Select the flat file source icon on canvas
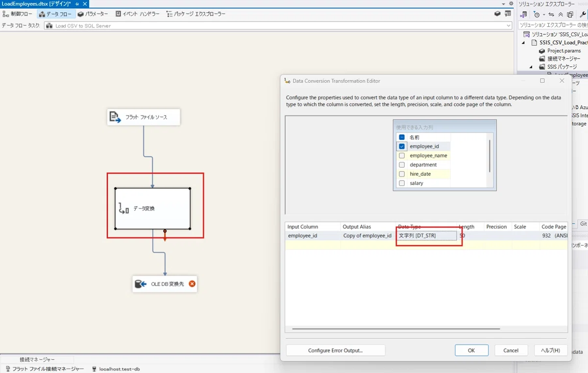This screenshot has height=373, width=588. tap(115, 117)
